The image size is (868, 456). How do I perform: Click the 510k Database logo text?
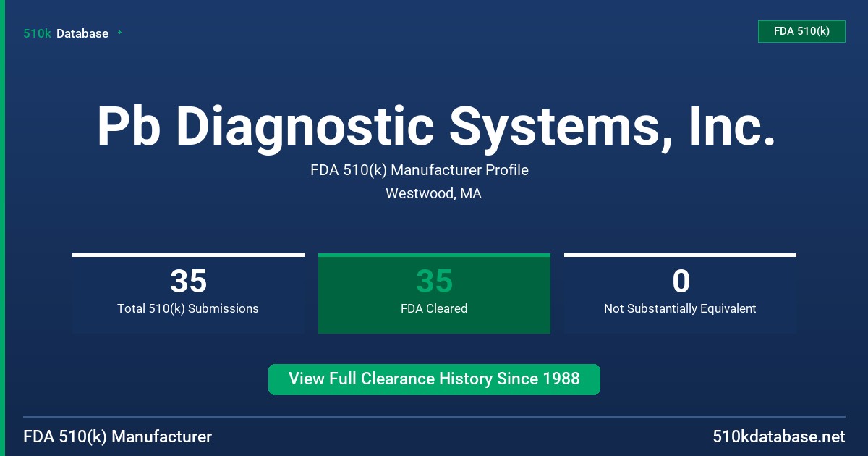click(x=66, y=33)
